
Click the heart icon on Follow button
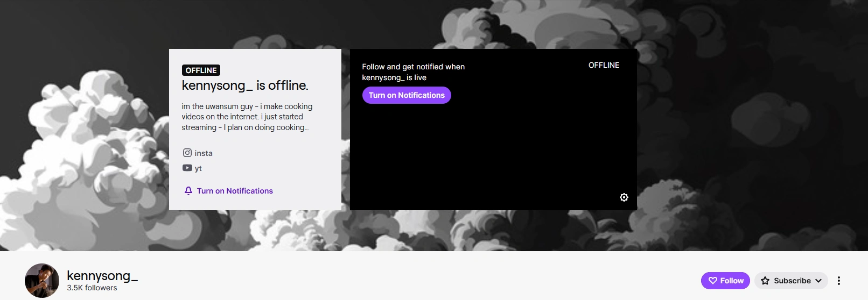713,281
